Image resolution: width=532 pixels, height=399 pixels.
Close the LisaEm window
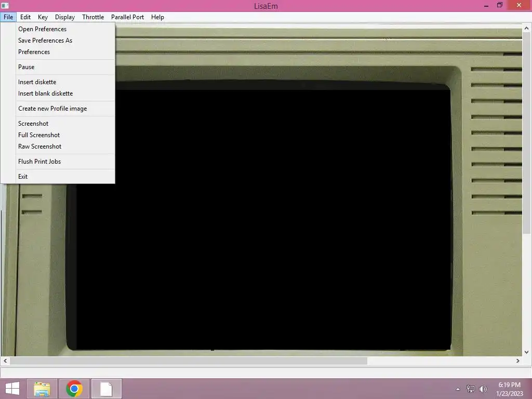tap(519, 5)
